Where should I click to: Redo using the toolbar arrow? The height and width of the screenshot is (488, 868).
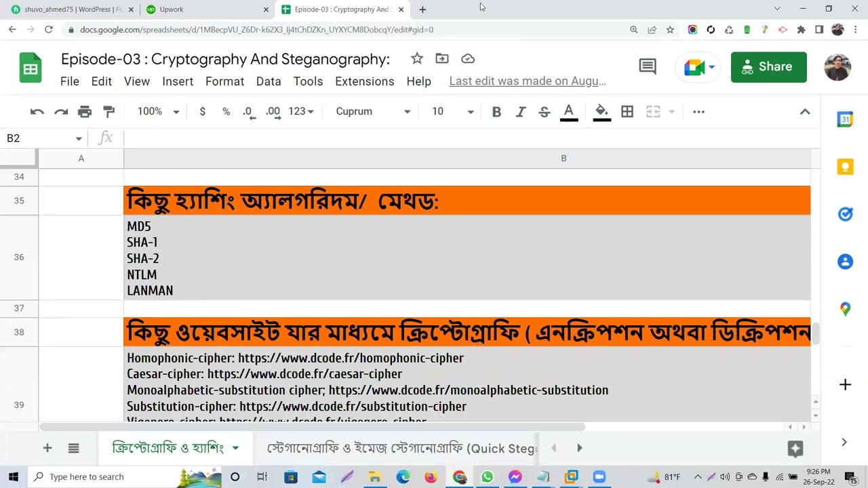[61, 112]
